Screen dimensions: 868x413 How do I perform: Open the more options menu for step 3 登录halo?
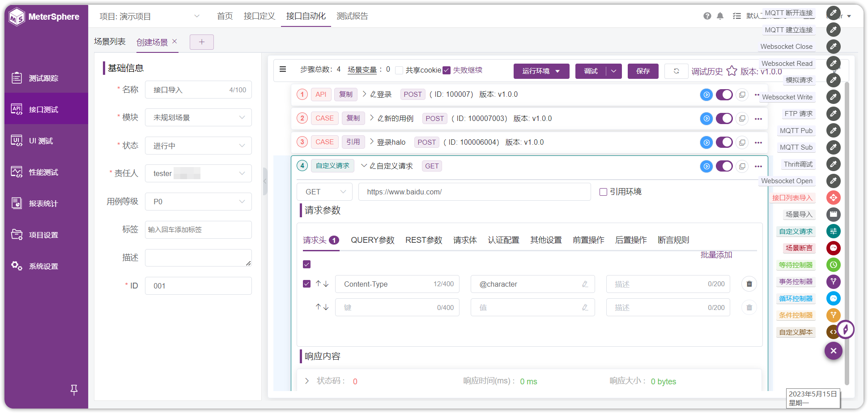tap(758, 142)
